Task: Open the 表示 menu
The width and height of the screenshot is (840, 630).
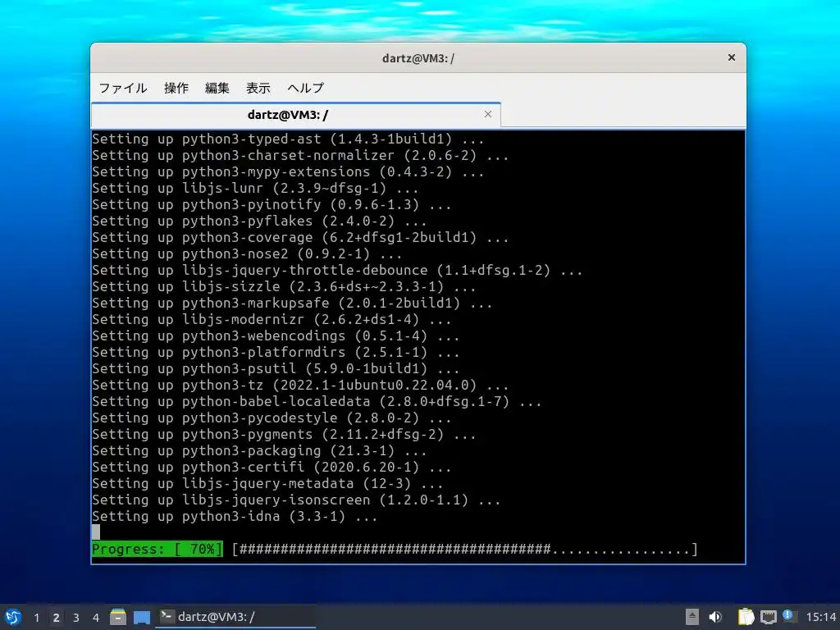Action: (x=258, y=88)
